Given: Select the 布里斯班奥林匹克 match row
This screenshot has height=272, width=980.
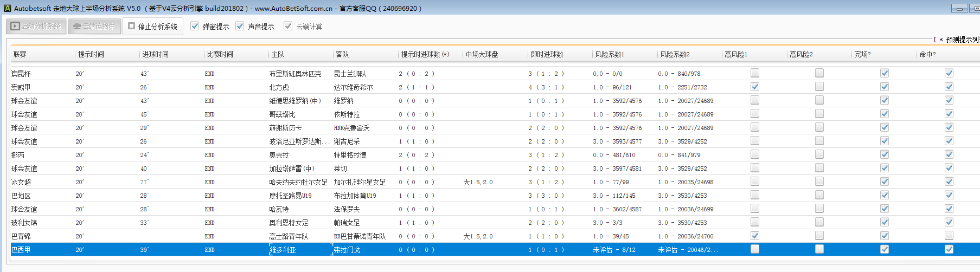Looking at the screenshot, I should click(x=295, y=74).
